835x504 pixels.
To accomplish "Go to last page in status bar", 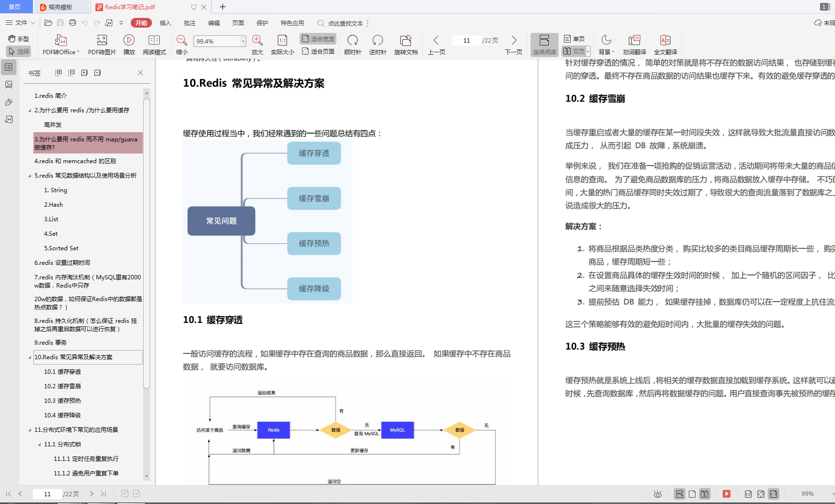I will click(103, 494).
